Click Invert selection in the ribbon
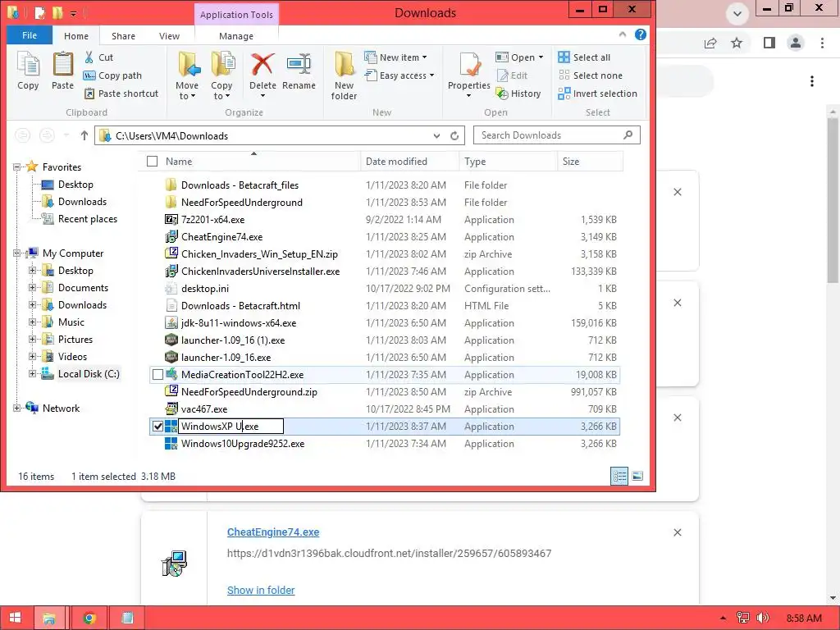This screenshot has height=630, width=840. (598, 94)
